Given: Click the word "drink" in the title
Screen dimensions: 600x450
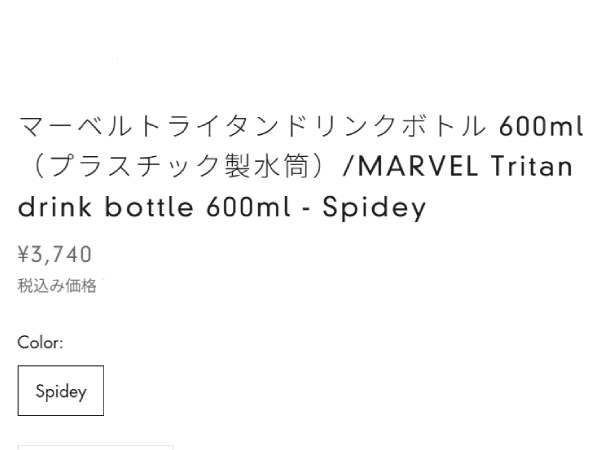Looking at the screenshot, I should pos(55,207).
